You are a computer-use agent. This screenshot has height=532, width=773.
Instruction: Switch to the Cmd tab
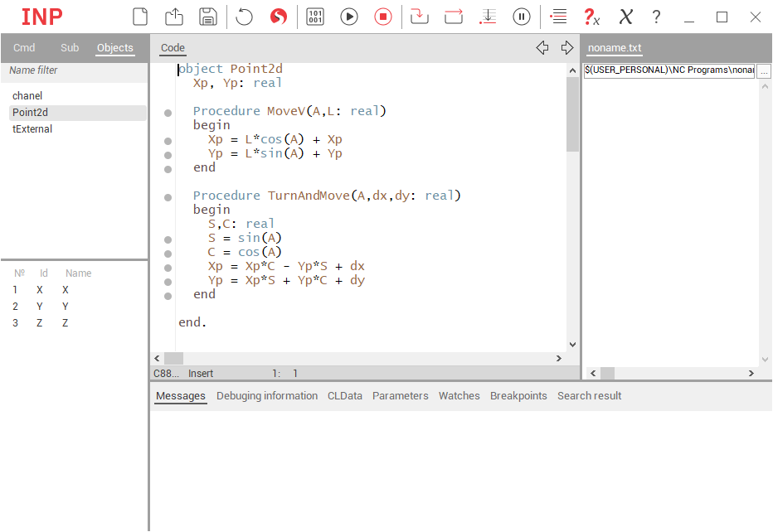click(x=24, y=48)
